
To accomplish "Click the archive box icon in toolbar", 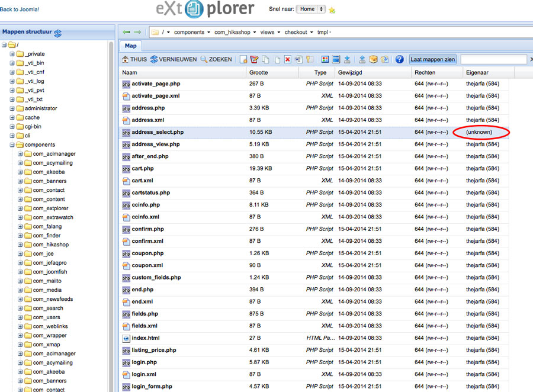I will tap(373, 59).
